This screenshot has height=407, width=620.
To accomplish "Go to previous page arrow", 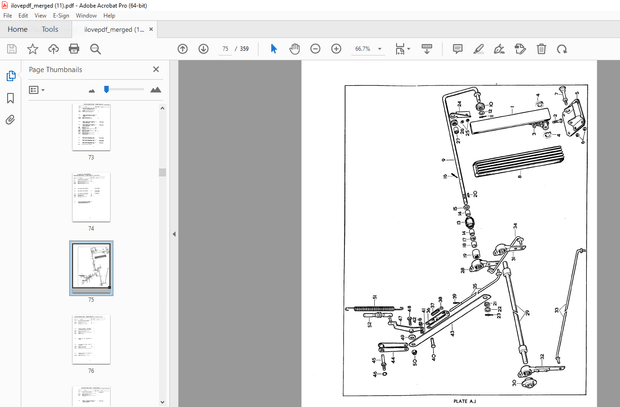I will click(182, 49).
